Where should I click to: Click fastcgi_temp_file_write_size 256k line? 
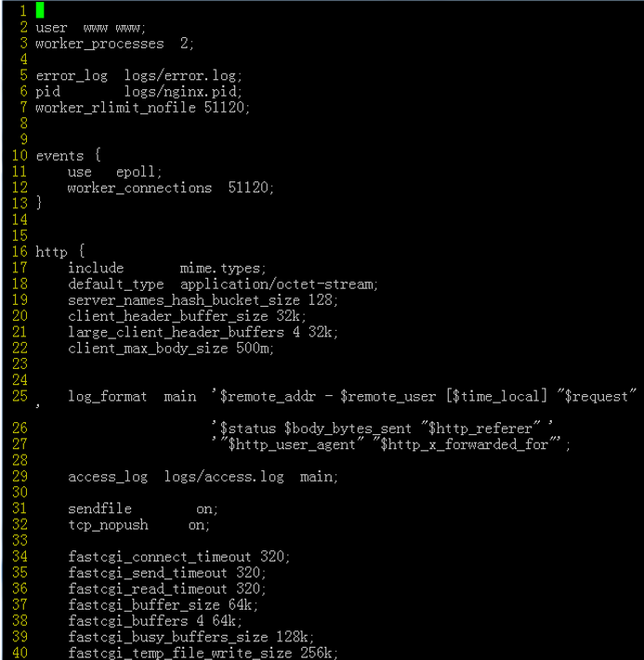(203, 653)
